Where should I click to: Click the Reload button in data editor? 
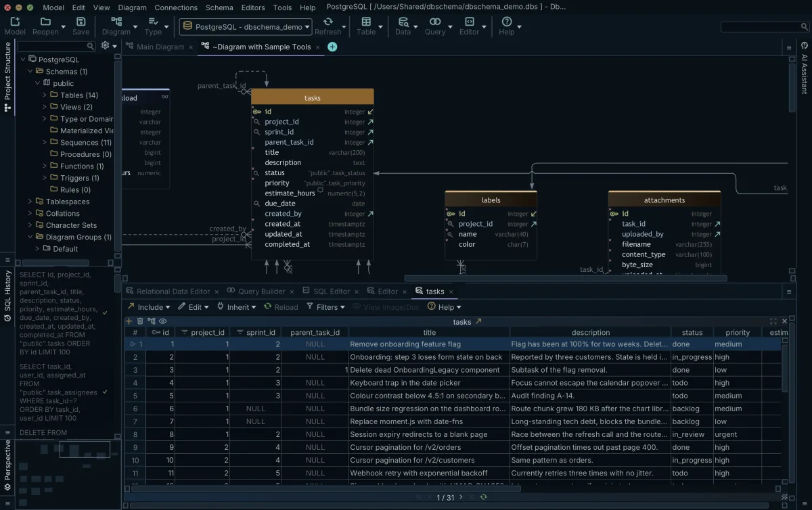[x=280, y=306]
